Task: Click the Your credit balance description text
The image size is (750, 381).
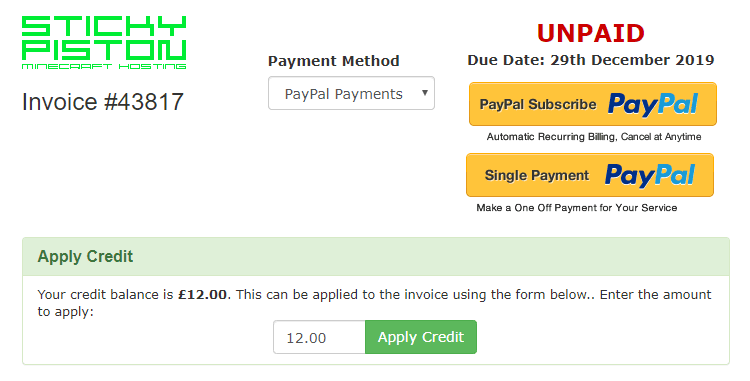Action: (x=375, y=303)
